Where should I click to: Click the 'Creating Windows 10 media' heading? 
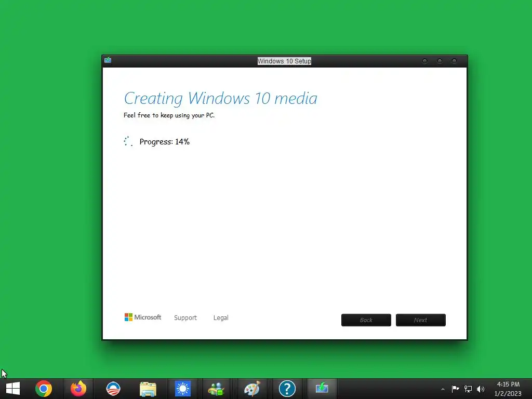pyautogui.click(x=220, y=98)
